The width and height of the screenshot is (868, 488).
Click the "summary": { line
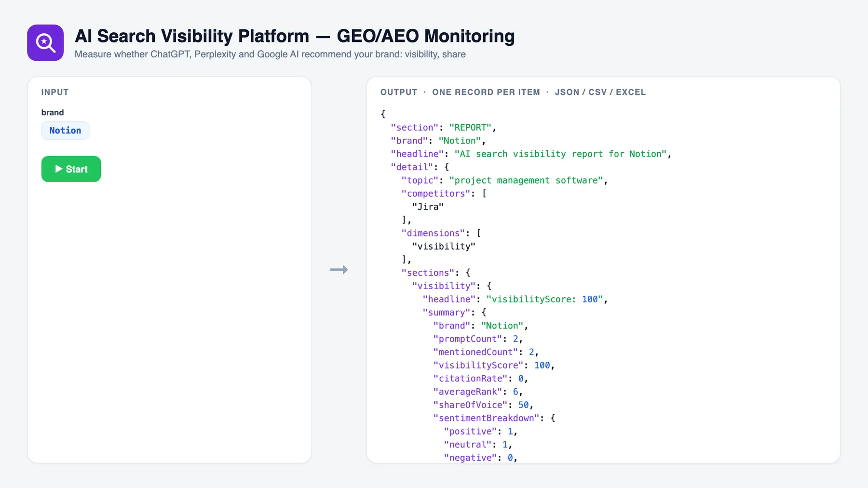coord(454,313)
